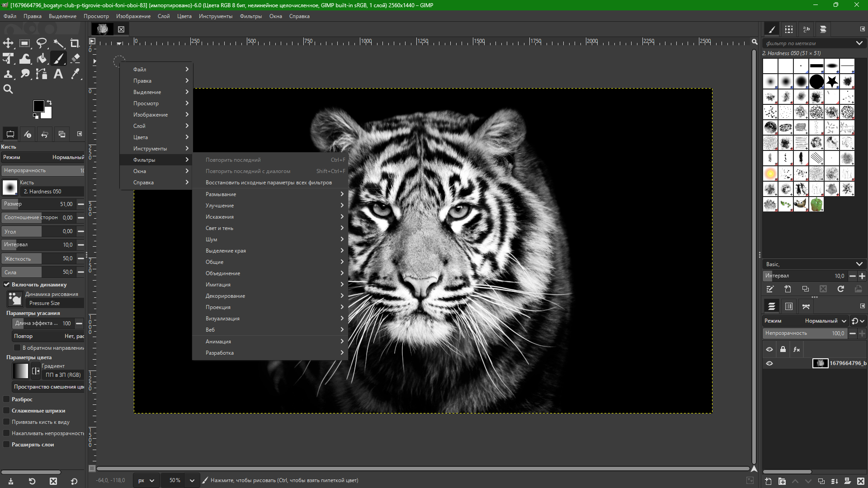Open the 'Повтор' repeat dropdown
868x488 pixels.
pyautogui.click(x=48, y=336)
